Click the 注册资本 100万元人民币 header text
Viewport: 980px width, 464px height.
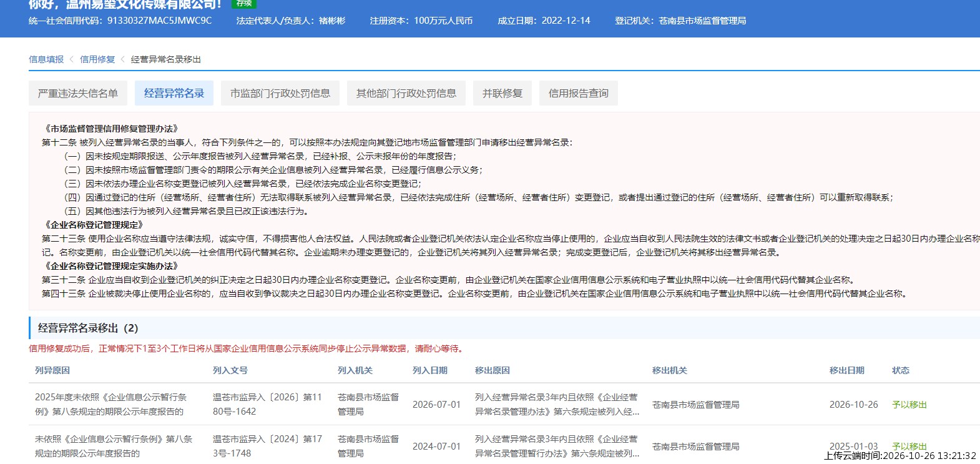(x=421, y=21)
